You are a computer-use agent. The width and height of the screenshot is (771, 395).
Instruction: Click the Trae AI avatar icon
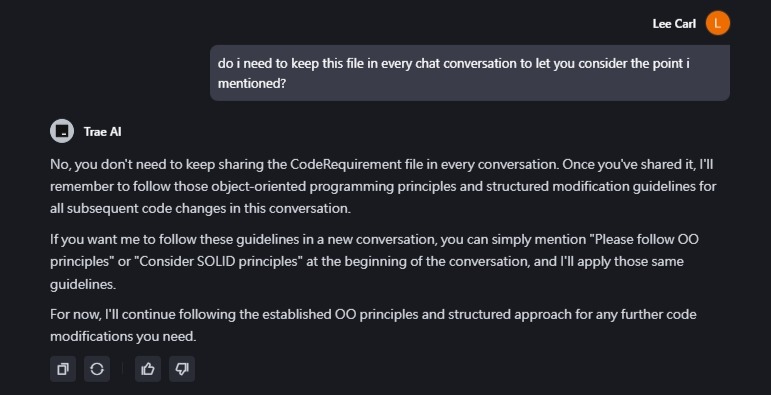coord(62,131)
